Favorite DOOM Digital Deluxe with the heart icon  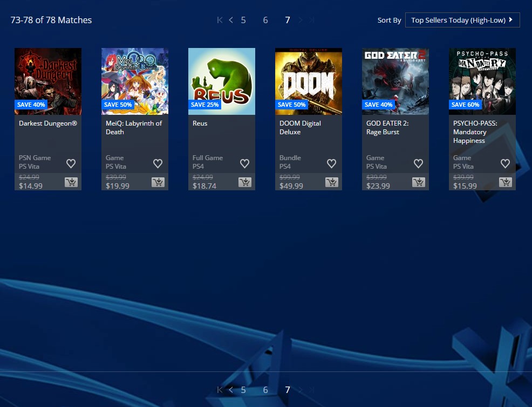click(x=331, y=163)
